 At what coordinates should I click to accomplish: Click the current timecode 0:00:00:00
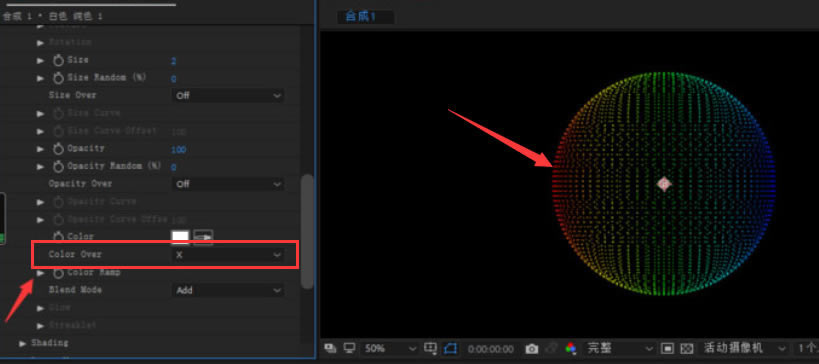pos(490,349)
